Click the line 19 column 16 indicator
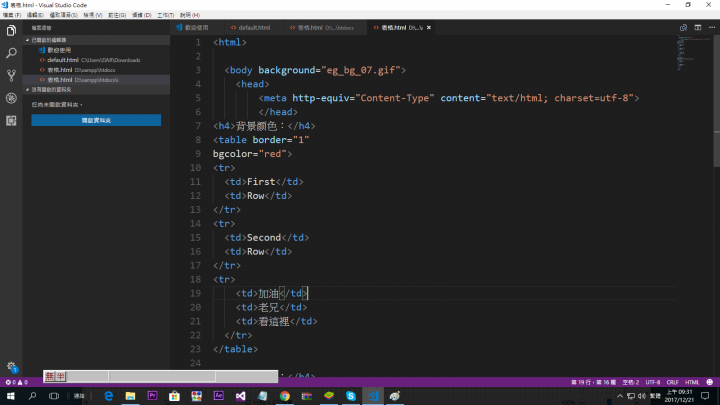This screenshot has width=720, height=405. (x=593, y=382)
